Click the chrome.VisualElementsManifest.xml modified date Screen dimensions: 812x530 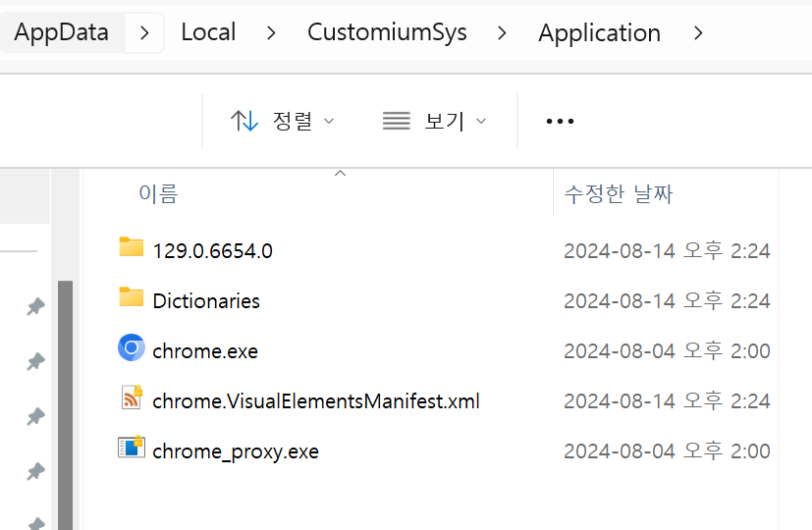[x=667, y=401]
